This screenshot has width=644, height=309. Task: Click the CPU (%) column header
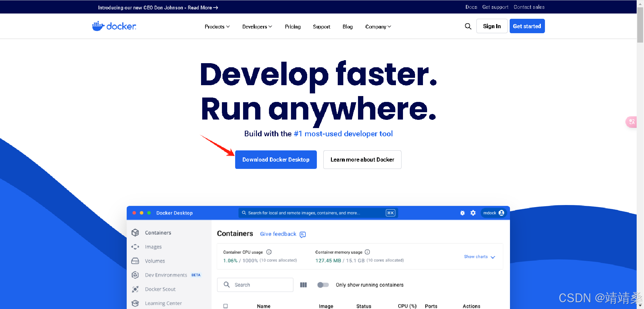[407, 306]
